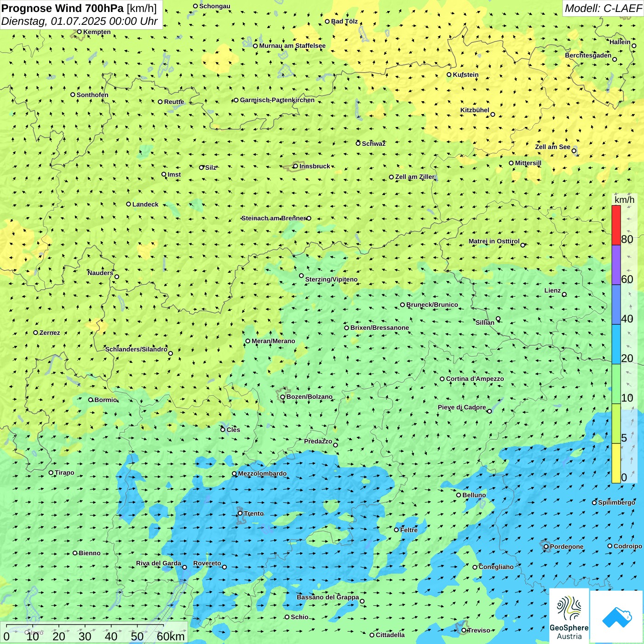Screen dimensions: 644x644
Task: Click the 'Pieve di Cadore' label
Action: (x=462, y=407)
